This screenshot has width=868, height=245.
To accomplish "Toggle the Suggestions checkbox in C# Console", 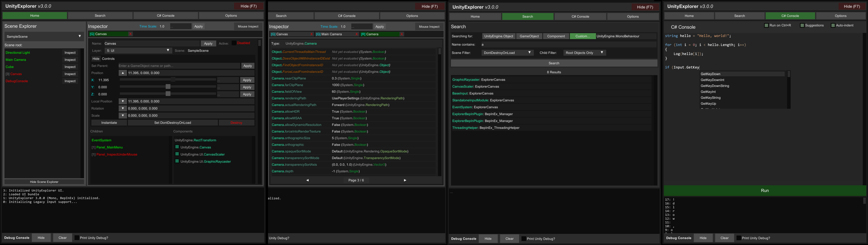I will pos(802,25).
